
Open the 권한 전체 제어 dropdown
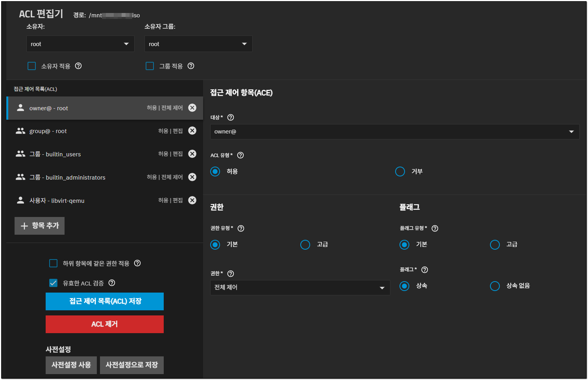point(300,288)
